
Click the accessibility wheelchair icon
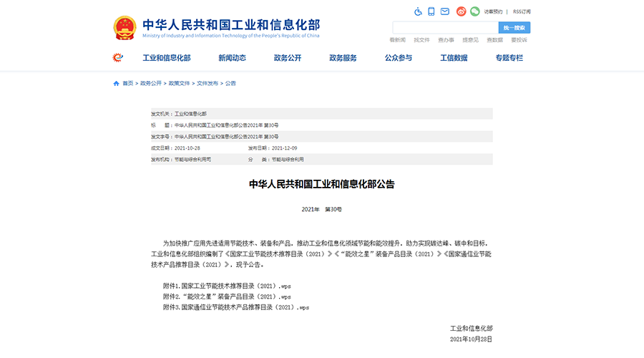coord(419,11)
